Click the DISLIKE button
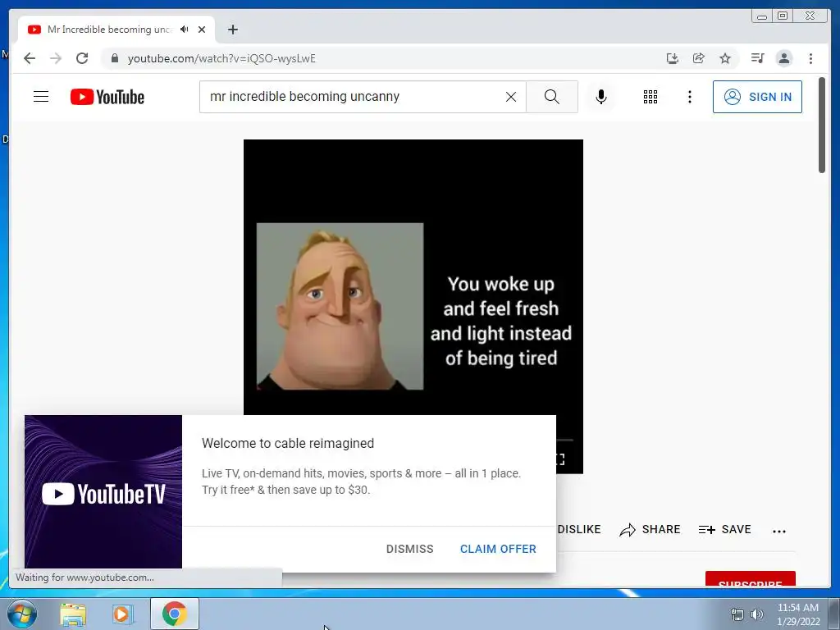The height and width of the screenshot is (630, 840). (578, 529)
